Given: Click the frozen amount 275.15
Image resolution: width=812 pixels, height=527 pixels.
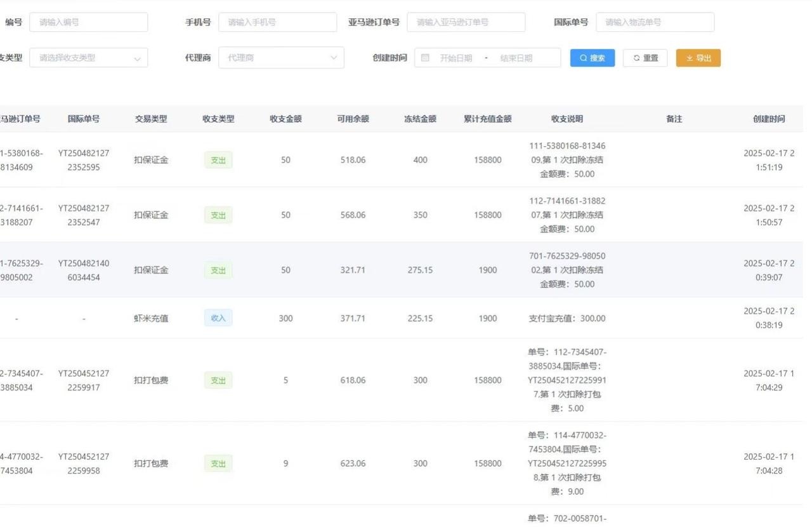Looking at the screenshot, I should coord(420,270).
